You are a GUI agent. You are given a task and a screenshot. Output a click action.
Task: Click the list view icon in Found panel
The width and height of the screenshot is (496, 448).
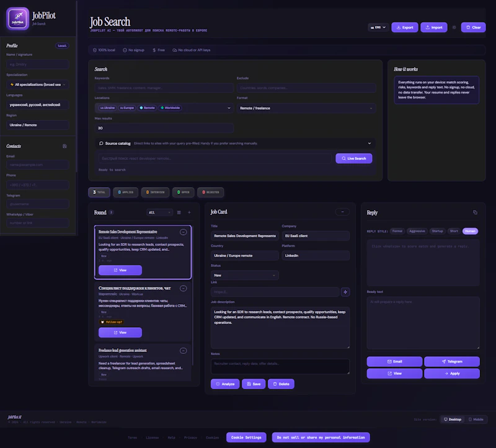[x=179, y=213]
